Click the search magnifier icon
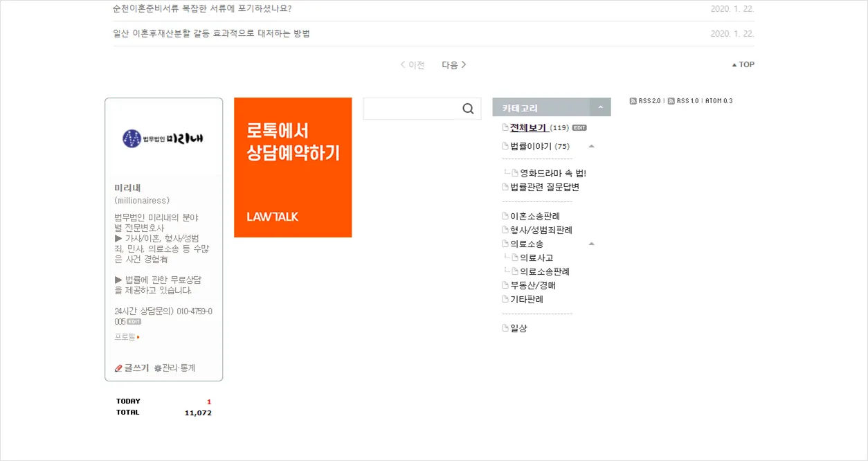Image resolution: width=868 pixels, height=461 pixels. [468, 109]
